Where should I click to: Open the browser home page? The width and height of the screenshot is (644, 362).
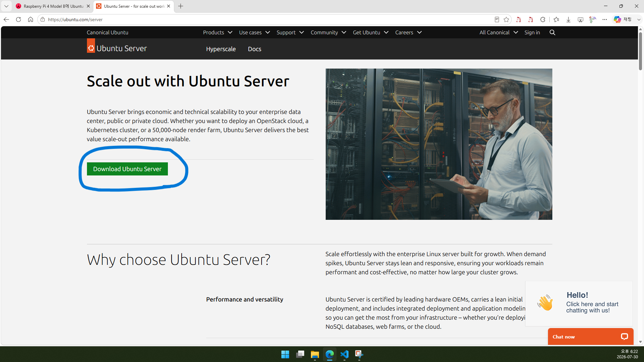click(x=31, y=19)
